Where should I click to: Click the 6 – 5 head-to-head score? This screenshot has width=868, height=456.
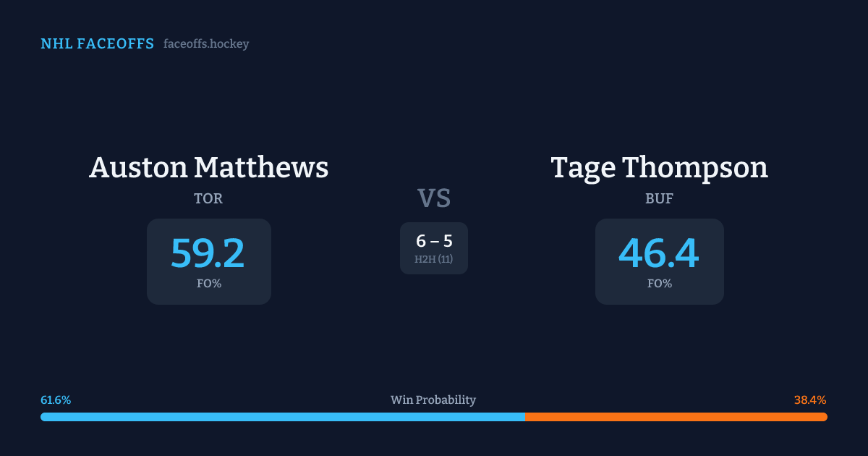434,242
